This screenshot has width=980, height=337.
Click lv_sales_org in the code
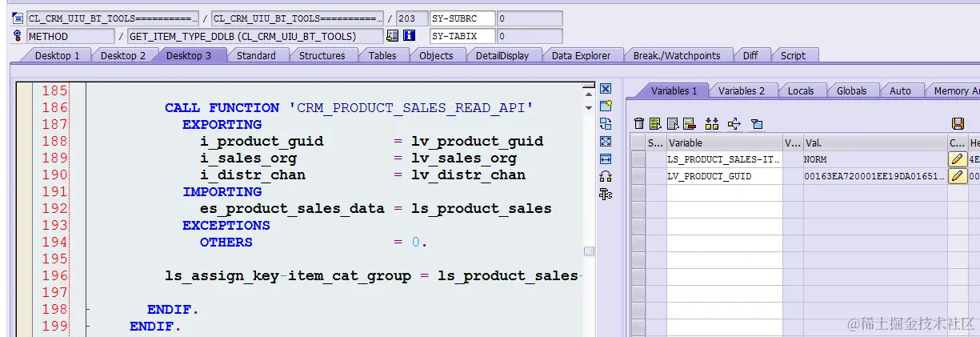tap(464, 158)
